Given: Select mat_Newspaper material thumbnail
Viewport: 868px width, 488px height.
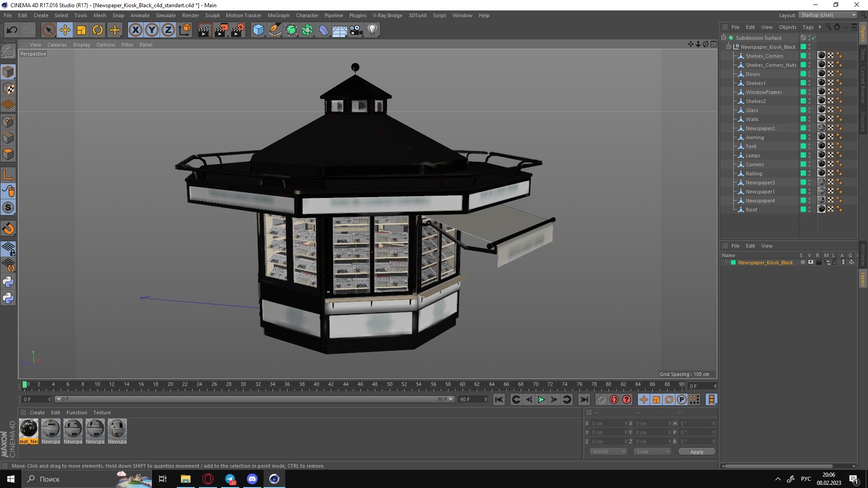Looking at the screenshot, I should tap(28, 432).
